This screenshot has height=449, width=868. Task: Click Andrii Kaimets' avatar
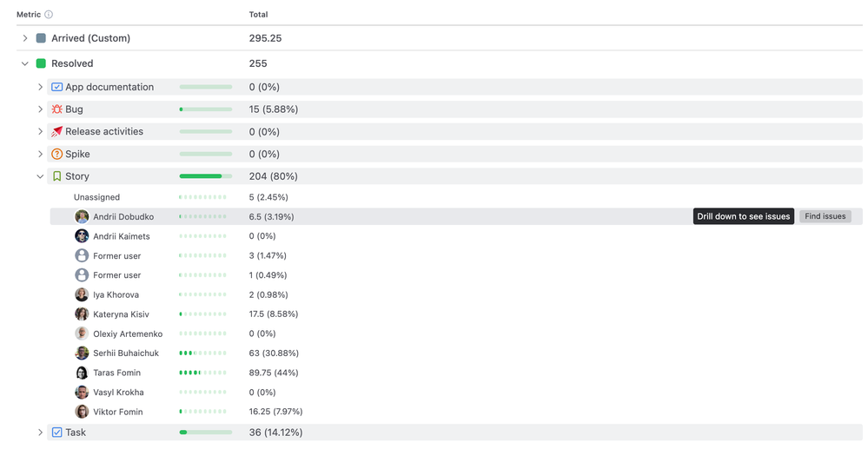82,236
